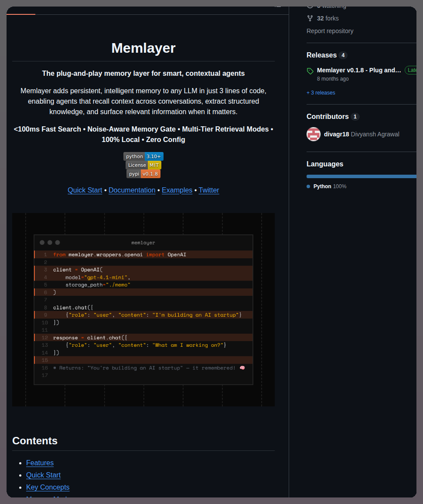This screenshot has height=504, width=423.
Task: Open the Contributors section heading
Action: click(x=327, y=116)
